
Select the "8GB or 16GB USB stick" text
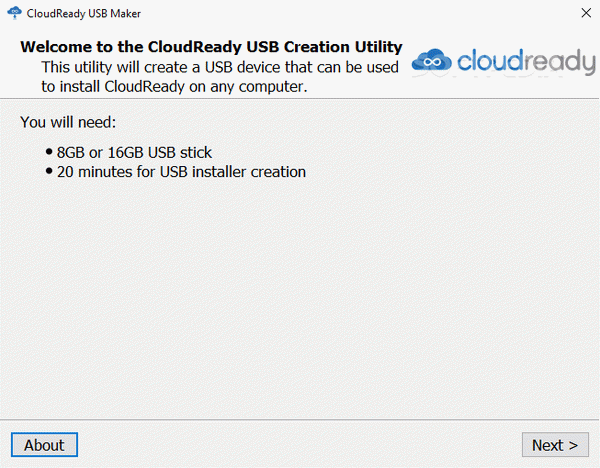coord(134,152)
